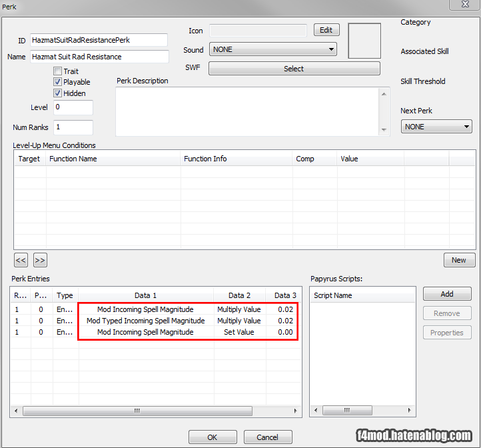The image size is (481, 448).
Task: Click Papyrus Scripts scrollbar right arrow
Action: point(409,410)
